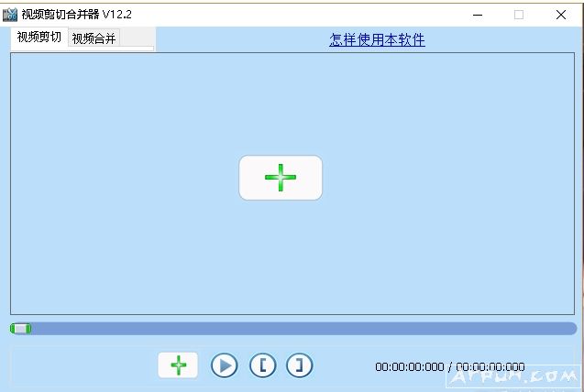Click the small green plus add button
Viewport: 584px width, 392px height.
(x=178, y=365)
